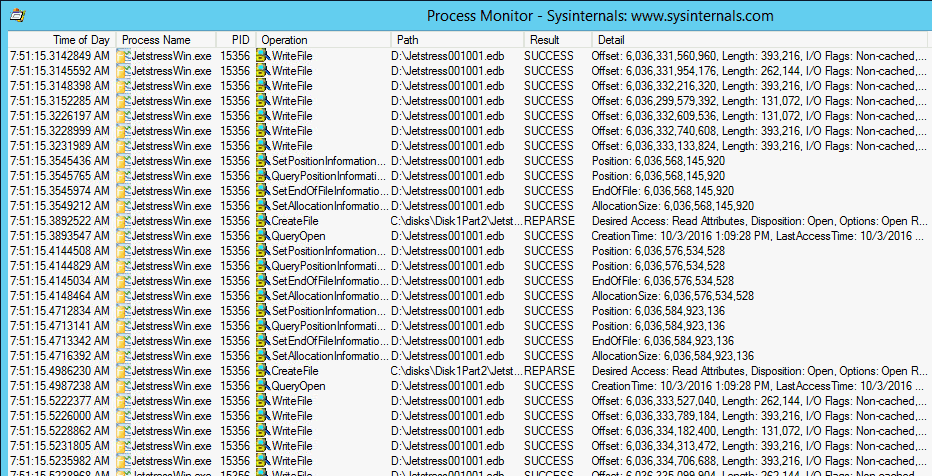Click 'AllocationSize: 6,036,568,145,920' detail
This screenshot has width=932, height=476.
[673, 206]
